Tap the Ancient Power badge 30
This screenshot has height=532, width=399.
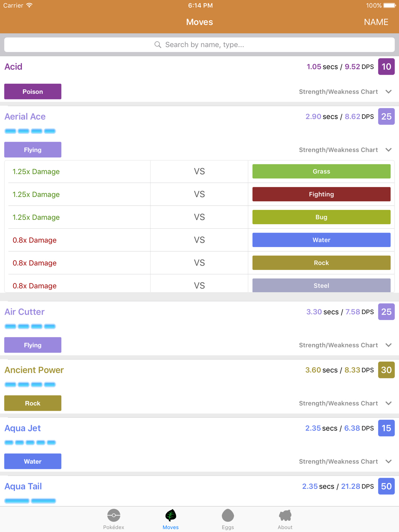pos(386,370)
